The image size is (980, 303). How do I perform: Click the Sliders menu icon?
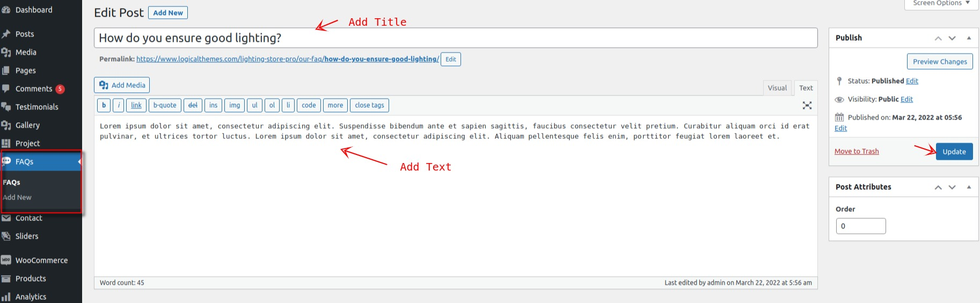[x=6, y=236]
